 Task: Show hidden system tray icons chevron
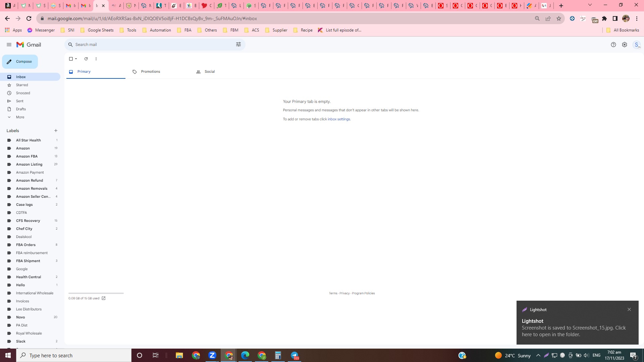click(538, 355)
